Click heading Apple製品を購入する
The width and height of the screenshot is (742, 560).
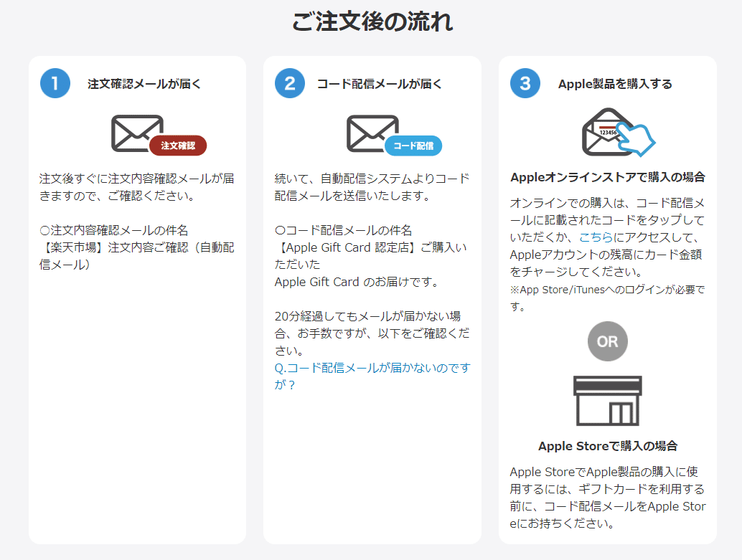coord(615,84)
